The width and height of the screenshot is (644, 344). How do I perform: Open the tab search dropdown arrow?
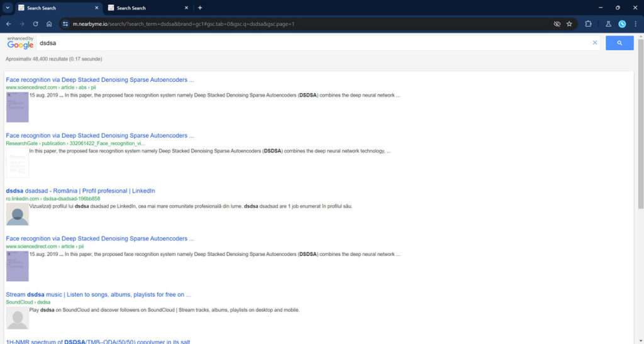pyautogui.click(x=8, y=8)
